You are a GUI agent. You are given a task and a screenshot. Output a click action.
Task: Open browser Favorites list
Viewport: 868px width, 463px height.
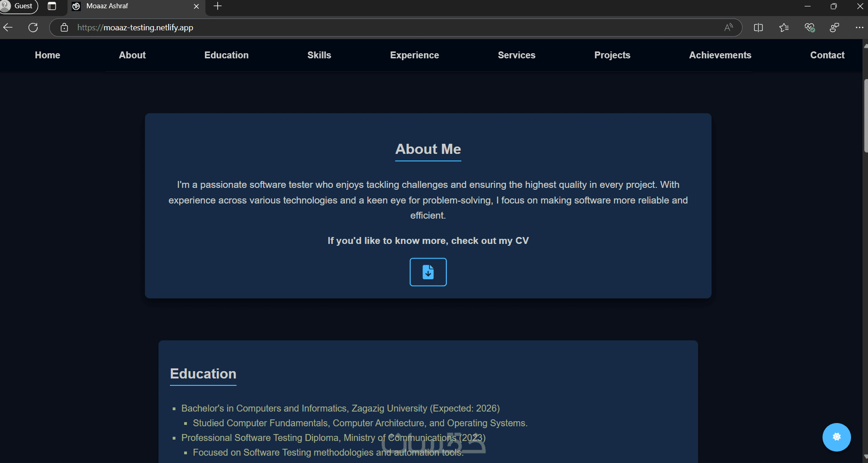click(784, 28)
